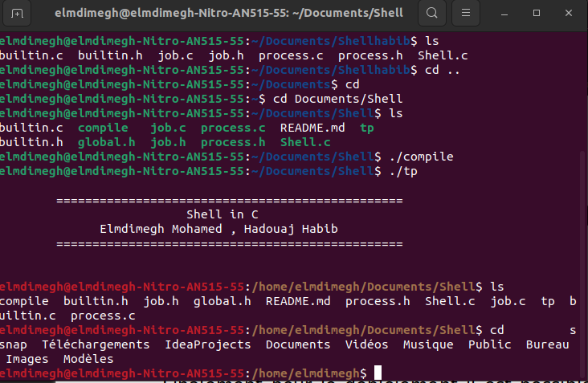Click the 'Bureau' folder name
Screen dimensions: 588x383
547,344
